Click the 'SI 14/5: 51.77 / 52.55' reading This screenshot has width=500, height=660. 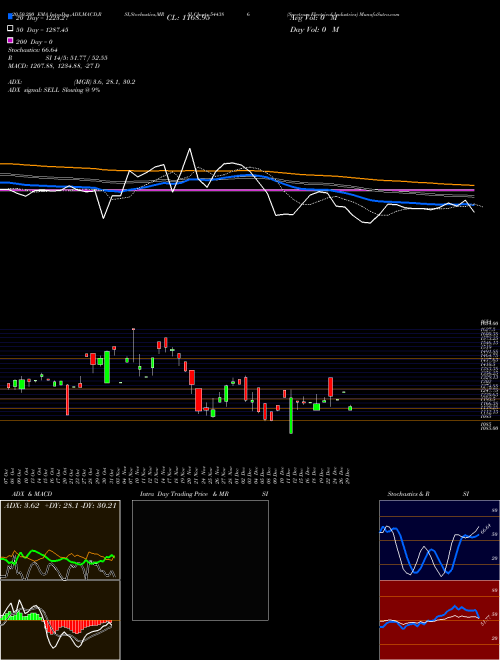pyautogui.click(x=77, y=58)
